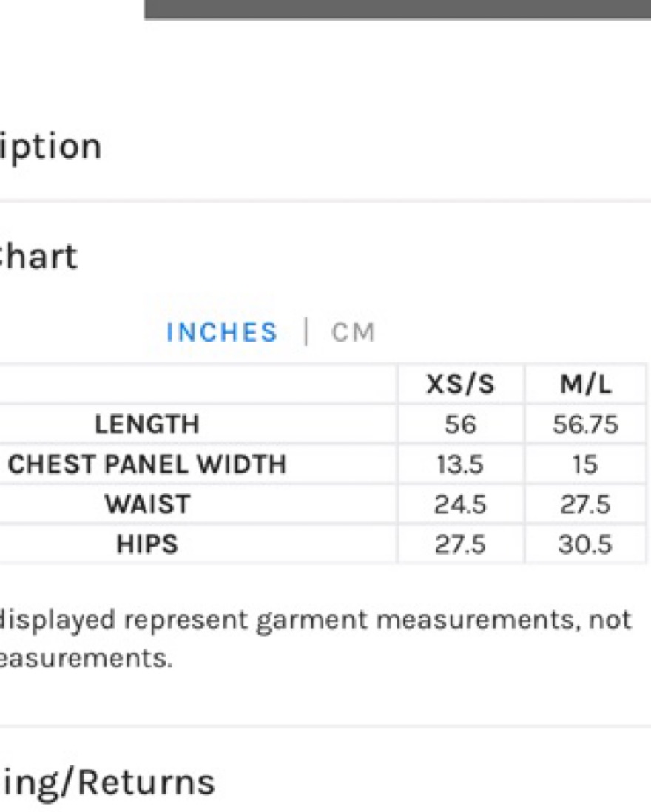
Task: Switch size chart to INCHES
Action: coord(222,332)
